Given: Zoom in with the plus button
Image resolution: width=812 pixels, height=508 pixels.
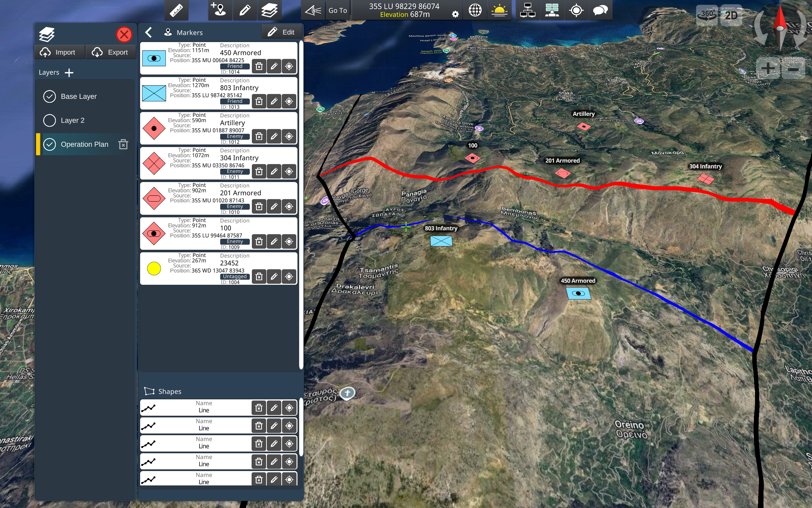Looking at the screenshot, I should (768, 68).
